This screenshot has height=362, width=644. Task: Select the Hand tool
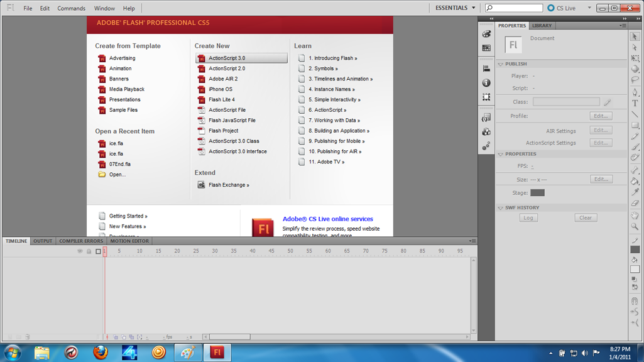pos(635,216)
